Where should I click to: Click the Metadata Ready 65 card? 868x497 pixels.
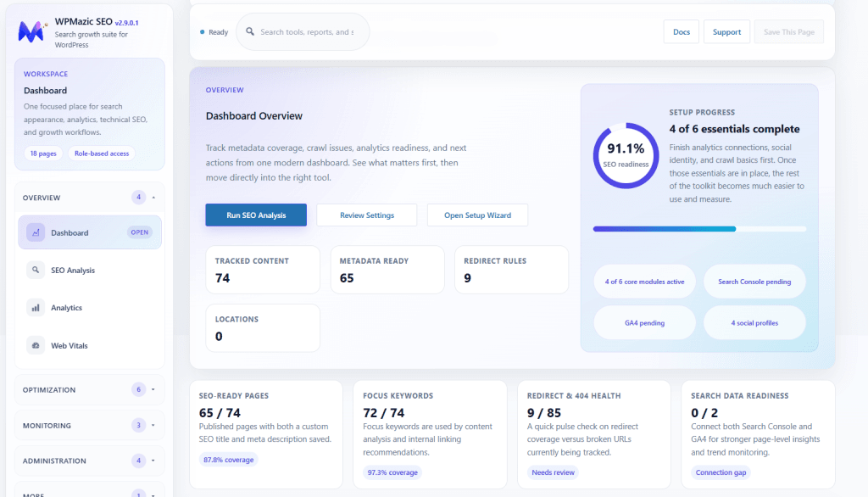[387, 270]
